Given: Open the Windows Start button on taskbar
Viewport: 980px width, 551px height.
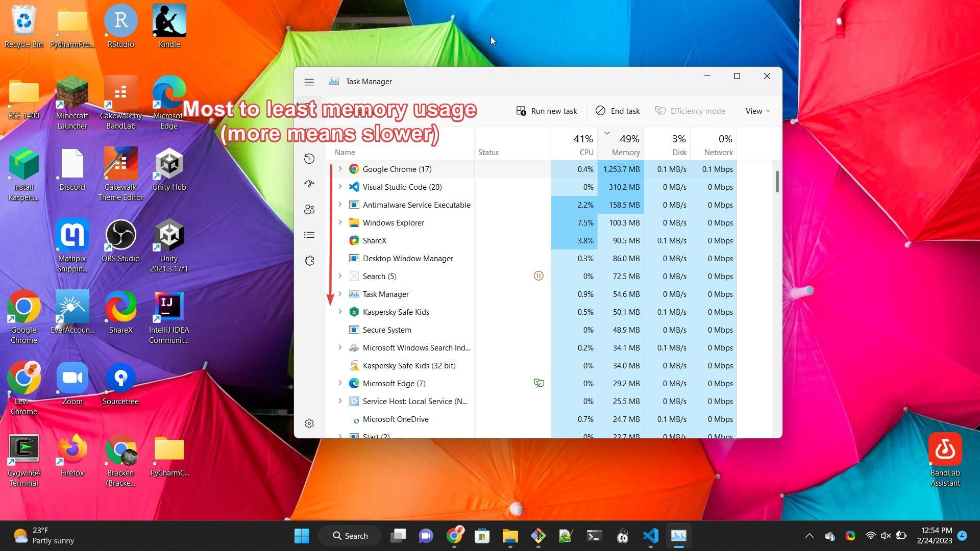Looking at the screenshot, I should pos(302,536).
